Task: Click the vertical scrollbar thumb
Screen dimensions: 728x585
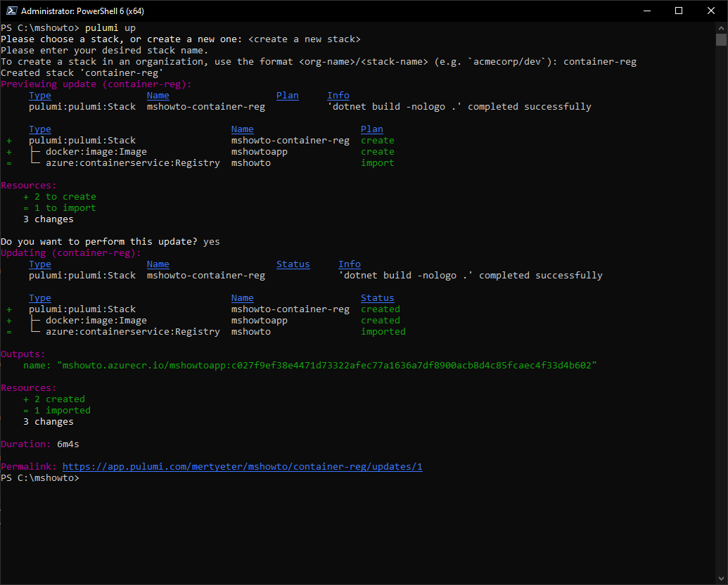Action: pyautogui.click(x=721, y=39)
